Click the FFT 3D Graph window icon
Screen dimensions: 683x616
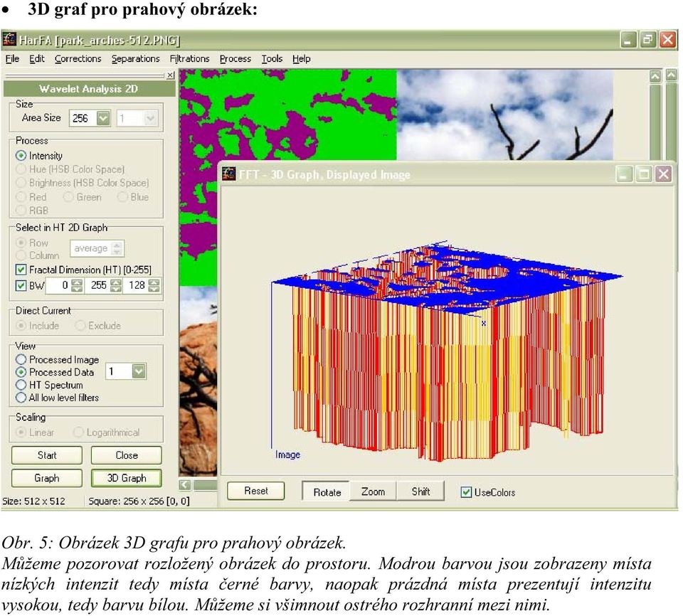point(228,174)
